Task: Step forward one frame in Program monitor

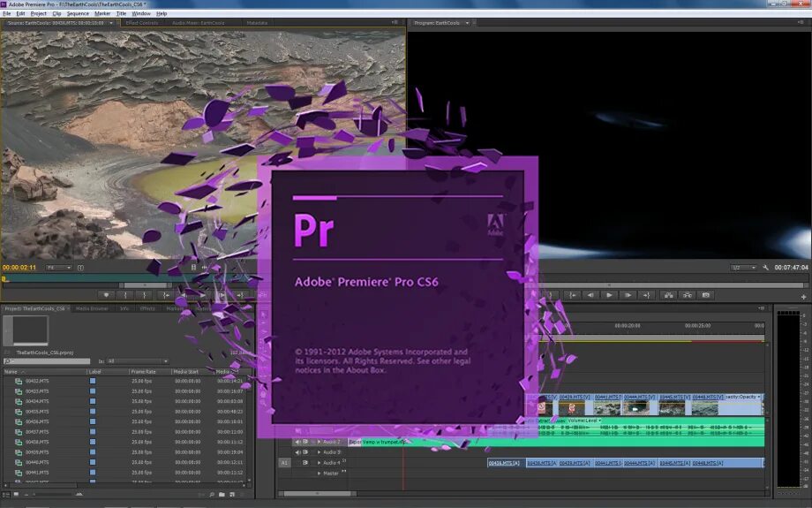Action: 628,295
